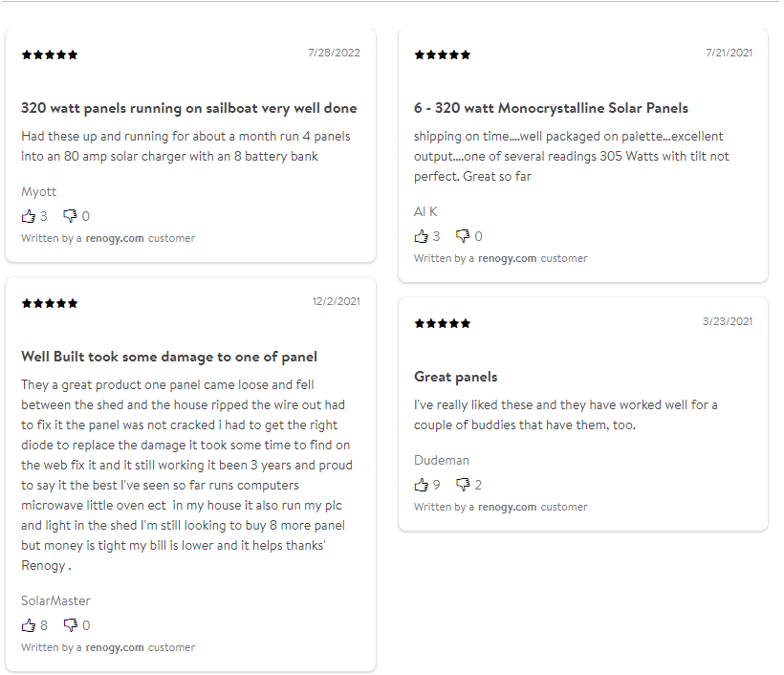Open renogy.com link under Myott's review
The width and height of the screenshot is (784, 675).
tap(115, 238)
